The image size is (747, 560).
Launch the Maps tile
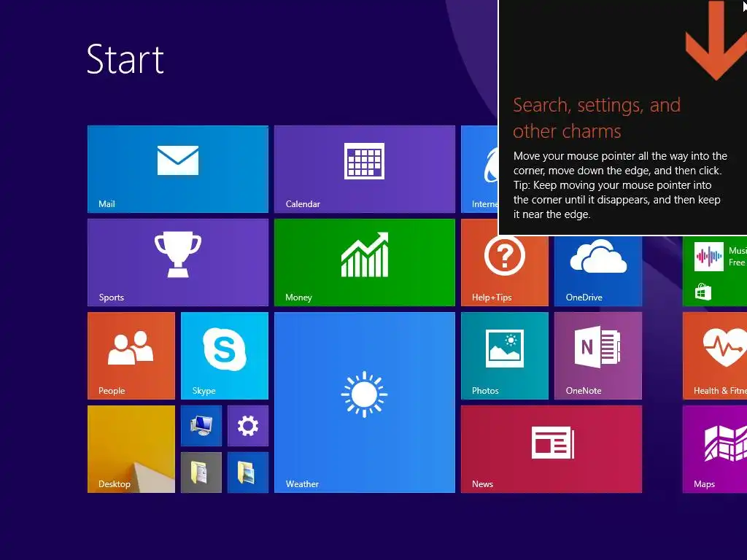point(715,449)
